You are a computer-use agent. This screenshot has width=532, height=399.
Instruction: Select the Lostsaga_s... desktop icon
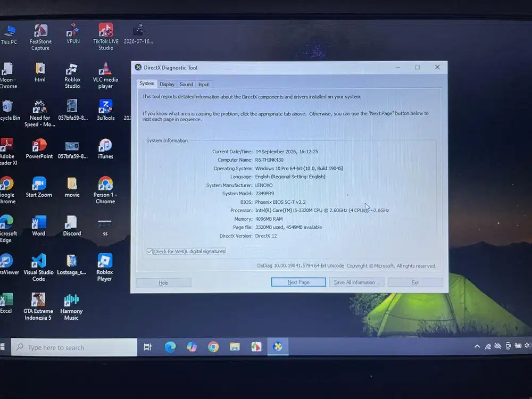coord(72,264)
